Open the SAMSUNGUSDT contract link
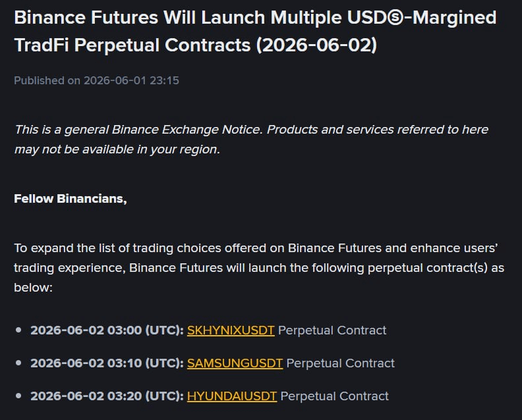 (x=235, y=363)
